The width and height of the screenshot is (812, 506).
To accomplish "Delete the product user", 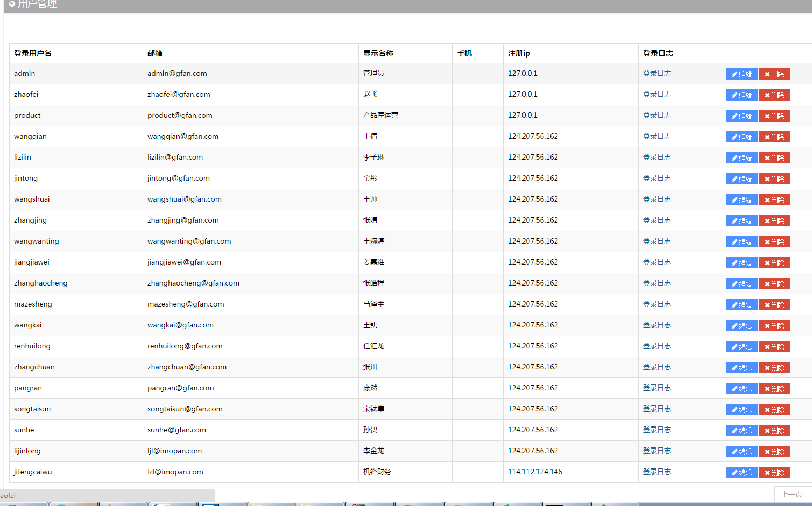I will click(774, 116).
